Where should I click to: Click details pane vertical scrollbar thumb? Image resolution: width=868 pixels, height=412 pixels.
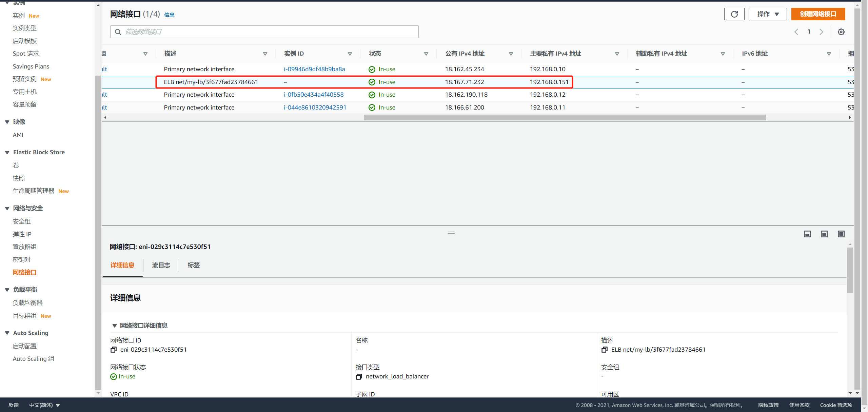(x=850, y=270)
